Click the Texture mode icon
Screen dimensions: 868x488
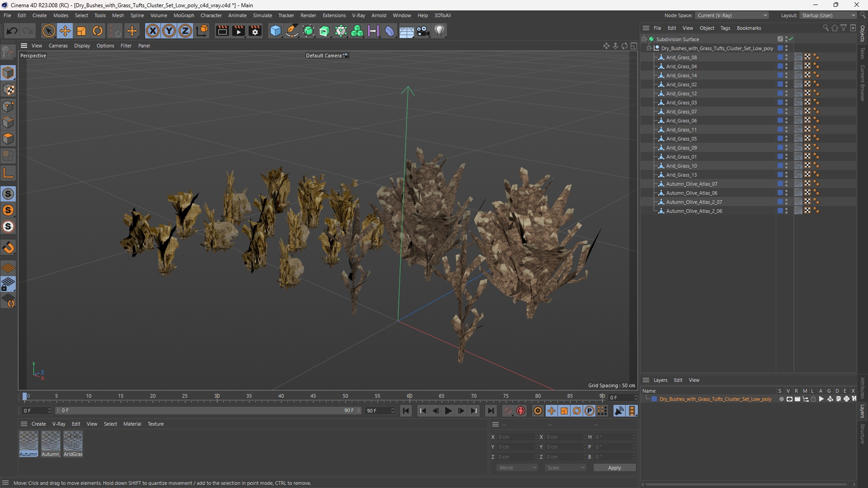point(8,89)
